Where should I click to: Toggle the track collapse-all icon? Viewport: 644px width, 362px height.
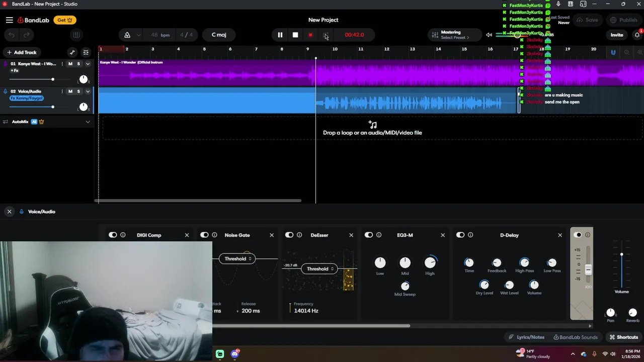[x=86, y=52]
